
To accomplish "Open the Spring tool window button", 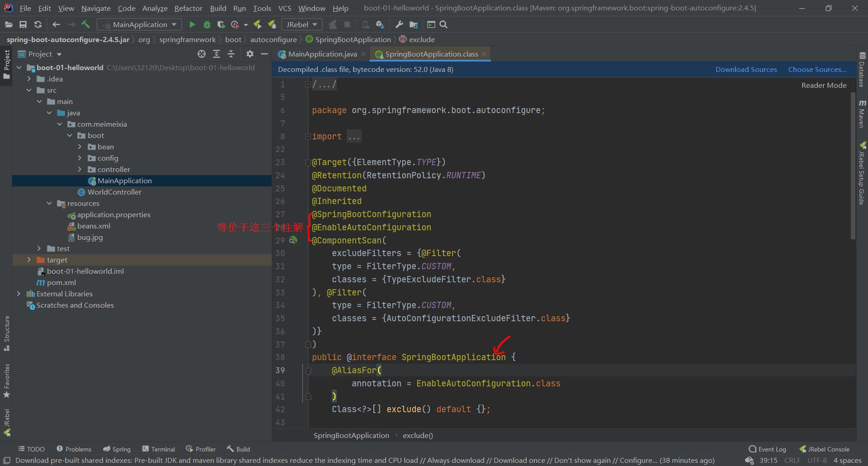I will click(x=117, y=449).
